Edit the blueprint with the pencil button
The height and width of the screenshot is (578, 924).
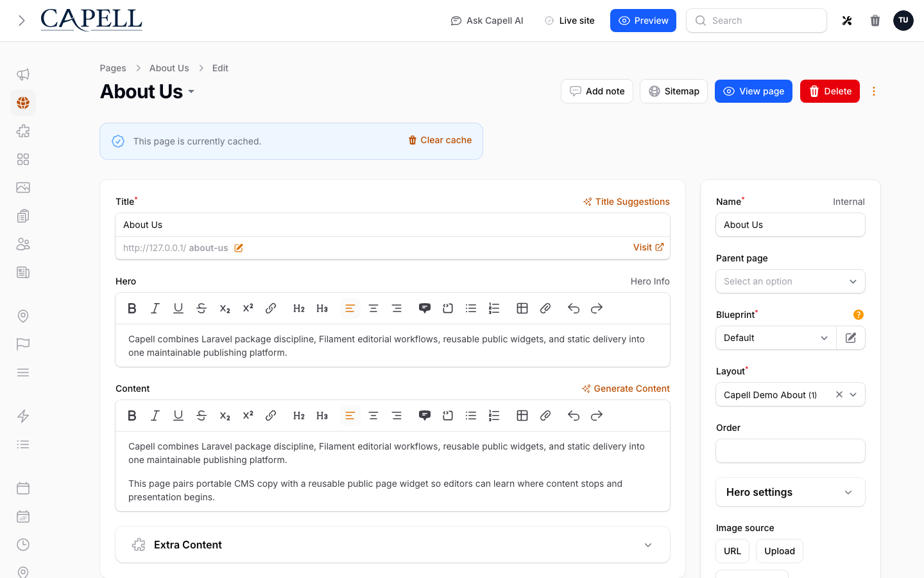coord(851,338)
